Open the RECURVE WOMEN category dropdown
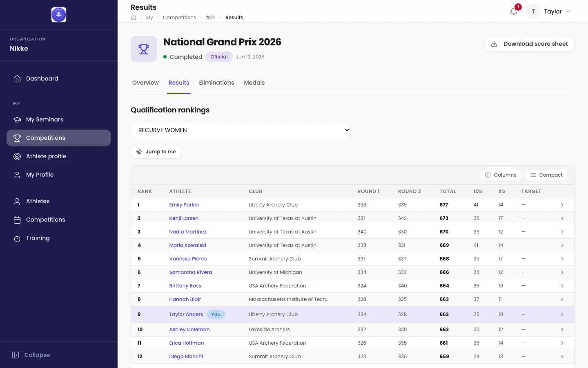The image size is (588, 368). pyautogui.click(x=241, y=130)
